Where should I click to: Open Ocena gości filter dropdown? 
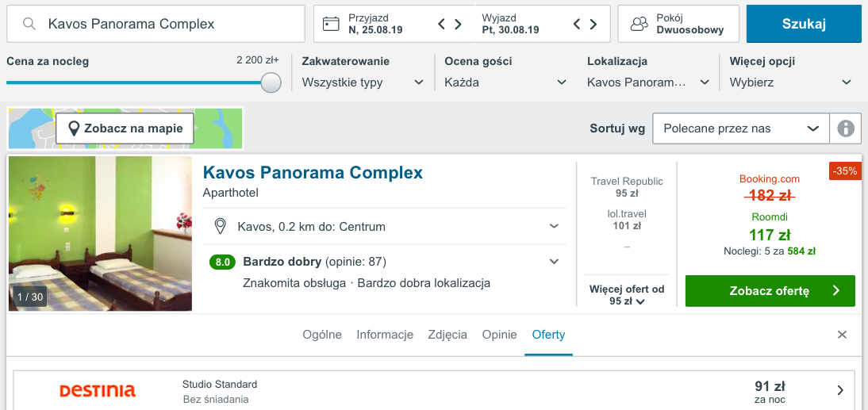[506, 73]
